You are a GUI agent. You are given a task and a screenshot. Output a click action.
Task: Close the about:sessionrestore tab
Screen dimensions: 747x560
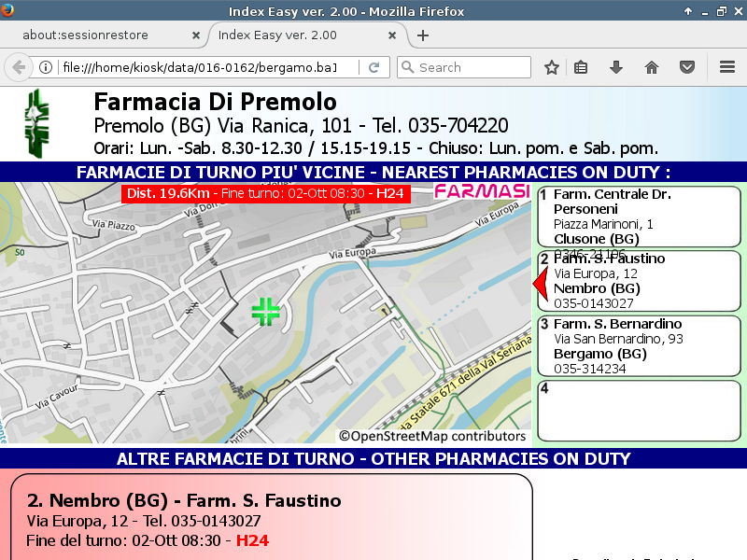(196, 35)
